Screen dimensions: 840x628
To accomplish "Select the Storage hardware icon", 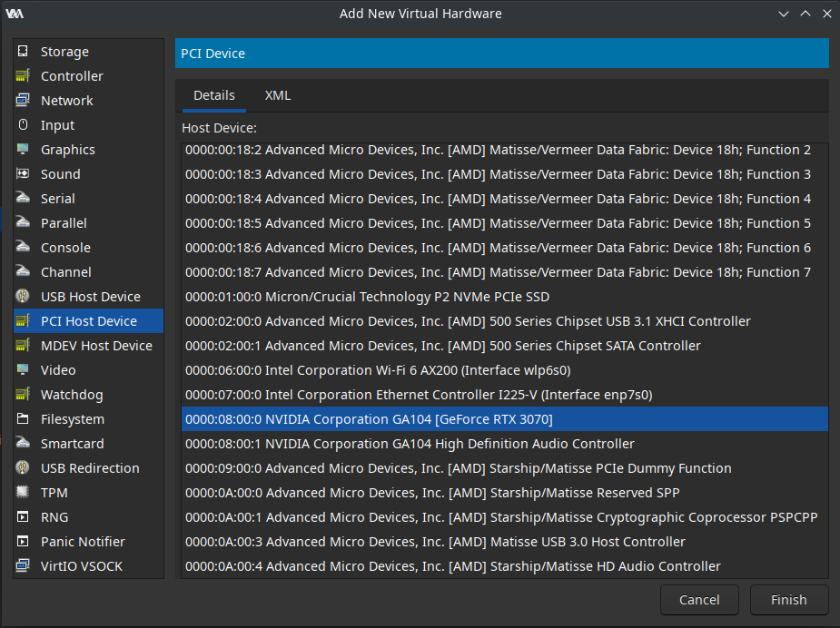I will pos(23,52).
